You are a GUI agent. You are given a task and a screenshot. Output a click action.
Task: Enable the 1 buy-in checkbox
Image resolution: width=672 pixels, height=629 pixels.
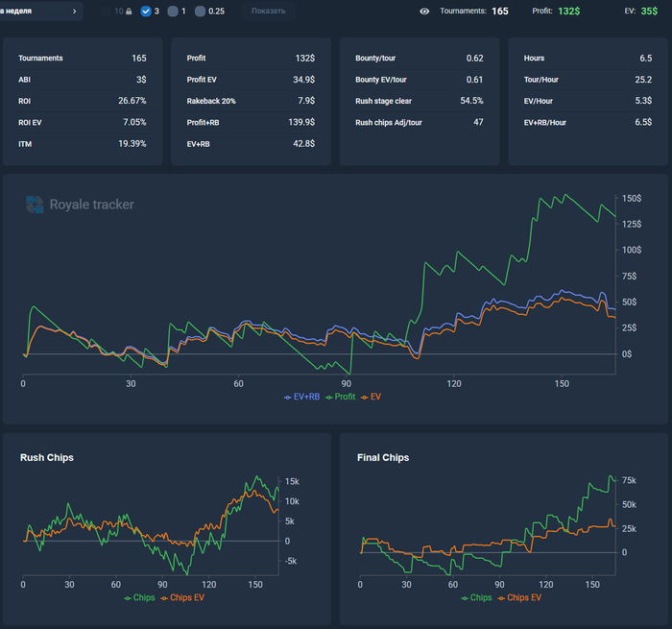pos(173,12)
